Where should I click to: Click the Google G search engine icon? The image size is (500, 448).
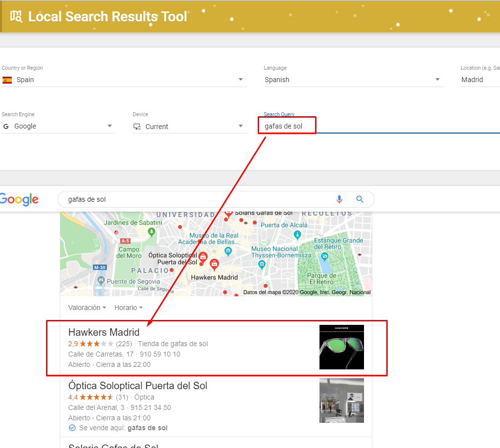coord(6,127)
